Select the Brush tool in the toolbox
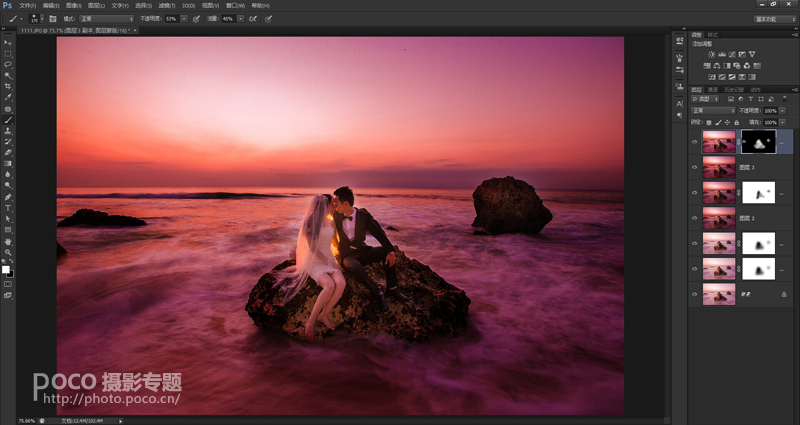 tap(8, 120)
